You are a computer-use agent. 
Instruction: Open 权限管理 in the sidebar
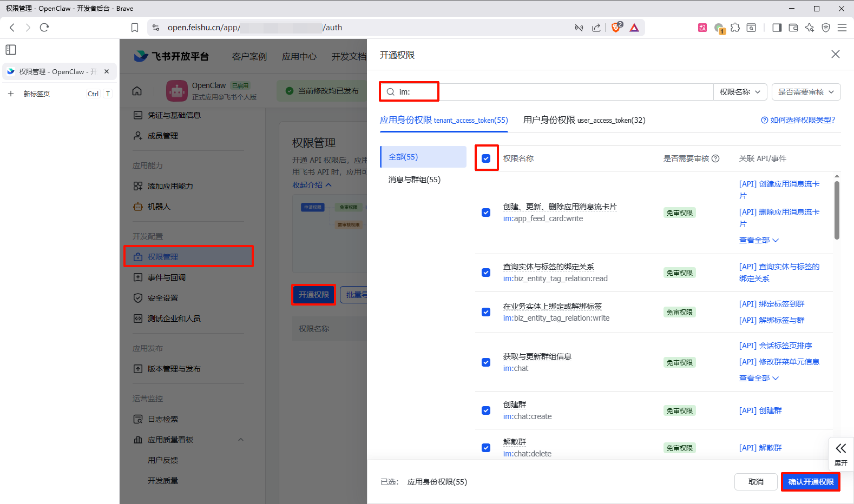coord(188,257)
